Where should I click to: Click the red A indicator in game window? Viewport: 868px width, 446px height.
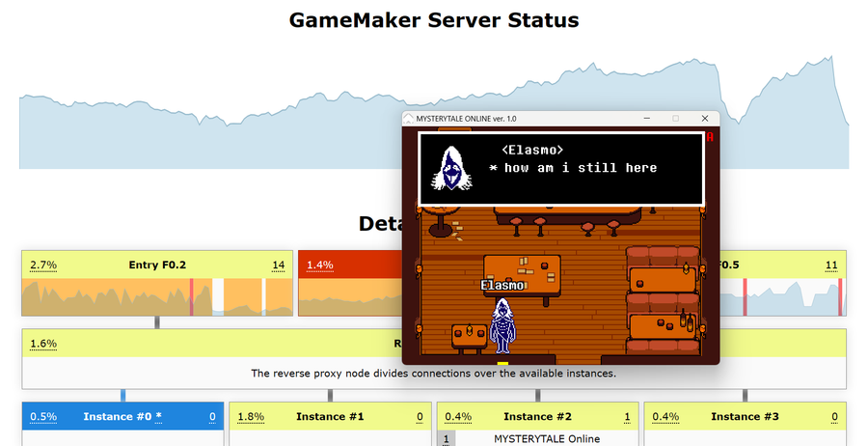point(710,136)
